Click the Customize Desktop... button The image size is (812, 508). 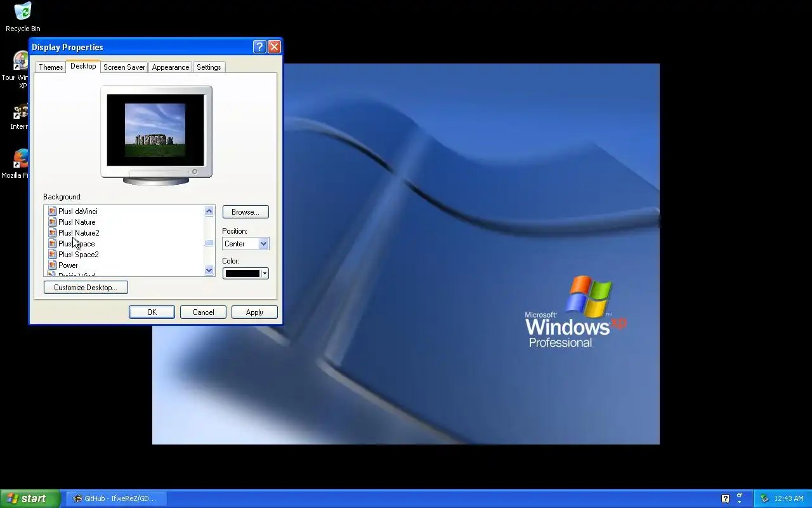86,288
